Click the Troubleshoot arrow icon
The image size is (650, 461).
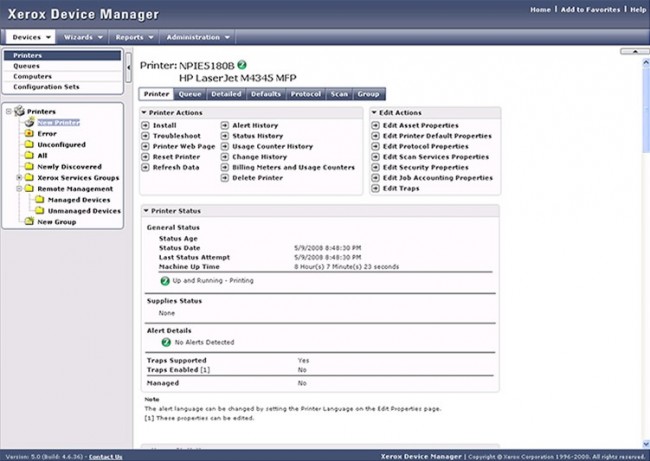[x=146, y=136]
